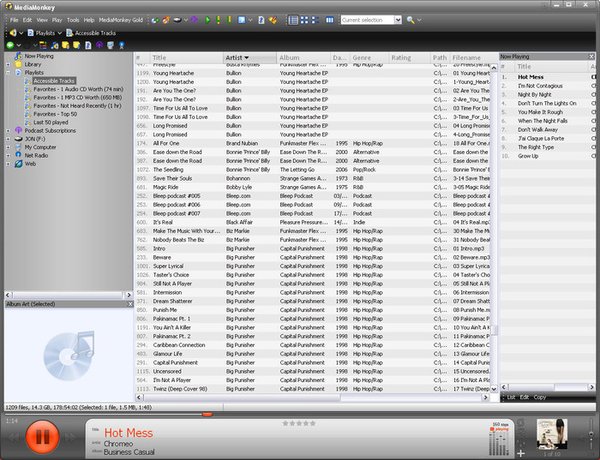Screen dimensions: 600x460
Task: Expand the Library tree node
Action: 8,64
